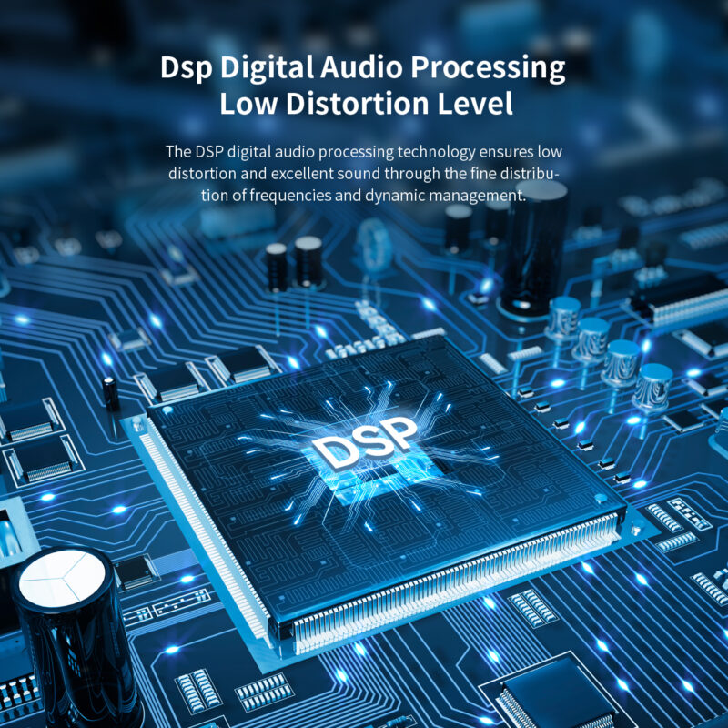This screenshot has height=728, width=728.
Task: Click the heading "Dsp Digital Audio Processing"
Action: [x=362, y=67]
